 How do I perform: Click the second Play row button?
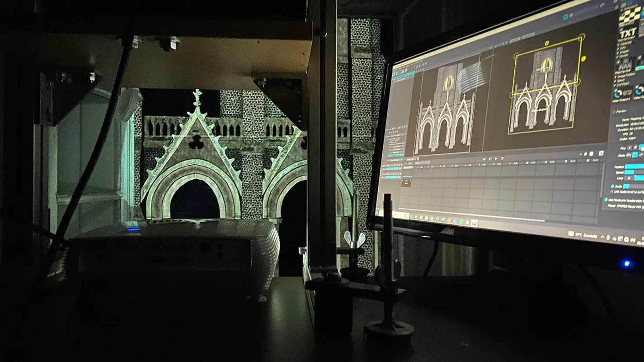[x=635, y=147]
